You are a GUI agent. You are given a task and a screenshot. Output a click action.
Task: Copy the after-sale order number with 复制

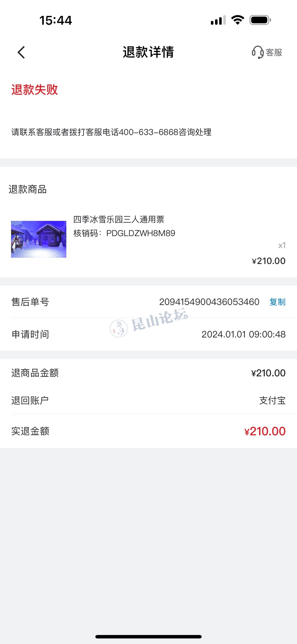click(277, 302)
